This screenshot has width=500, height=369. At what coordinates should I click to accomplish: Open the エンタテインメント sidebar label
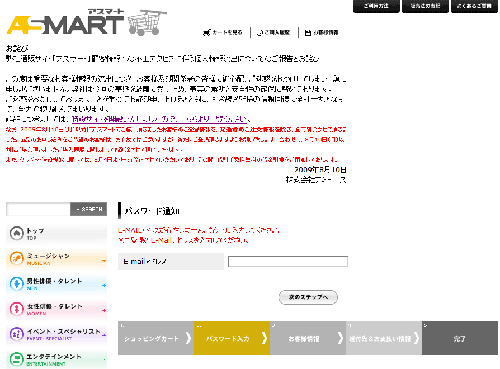pyautogui.click(x=54, y=356)
